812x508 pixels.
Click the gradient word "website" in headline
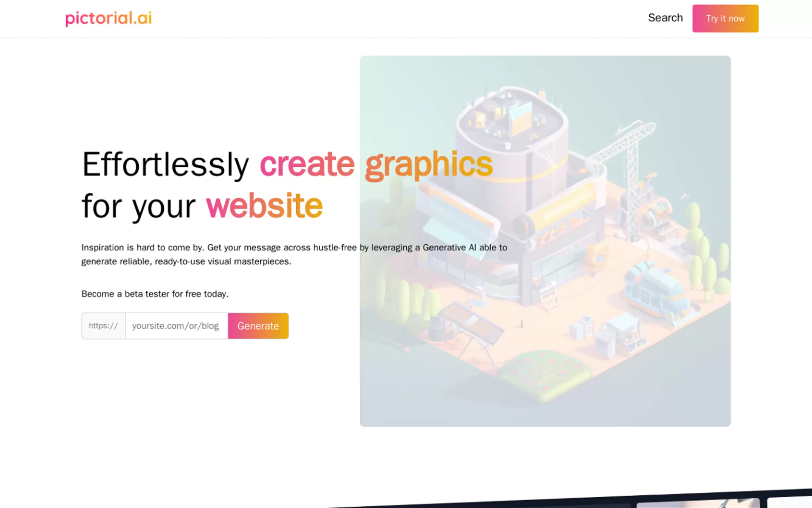click(x=264, y=206)
